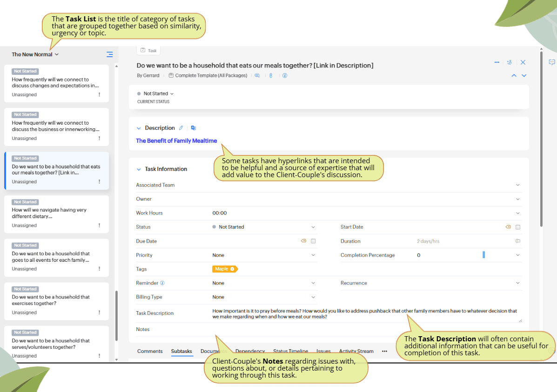
Task: Go to the next task with down chevron
Action: click(x=524, y=75)
